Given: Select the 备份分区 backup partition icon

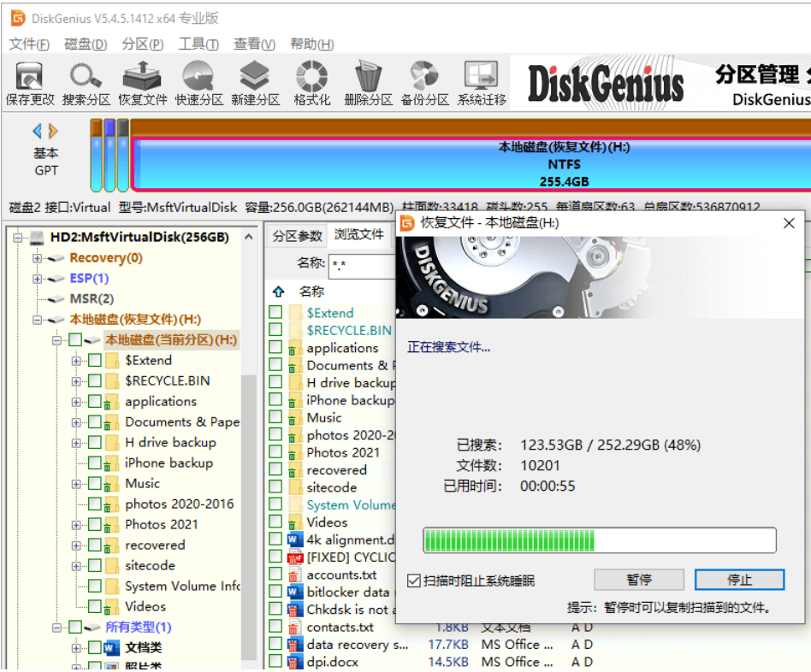Looking at the screenshot, I should tap(424, 83).
